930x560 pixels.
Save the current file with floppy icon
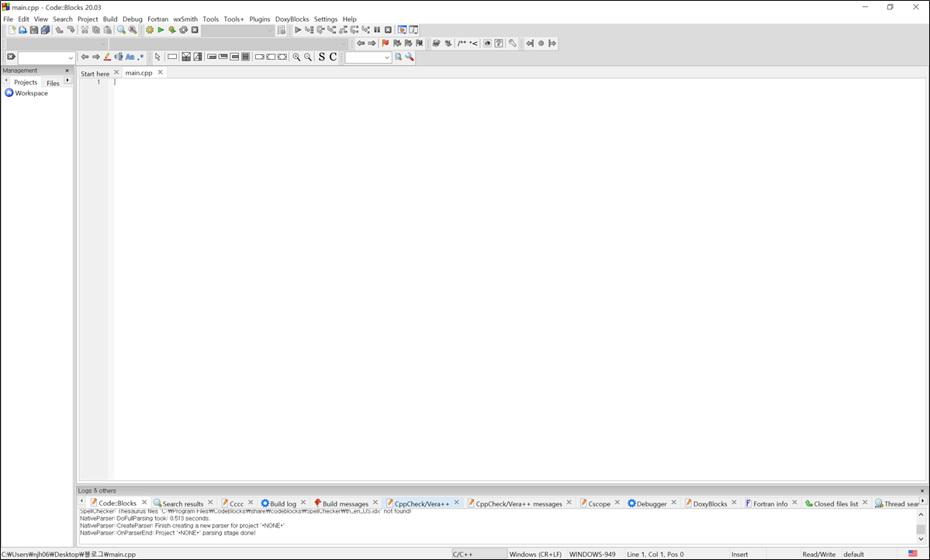(x=34, y=29)
